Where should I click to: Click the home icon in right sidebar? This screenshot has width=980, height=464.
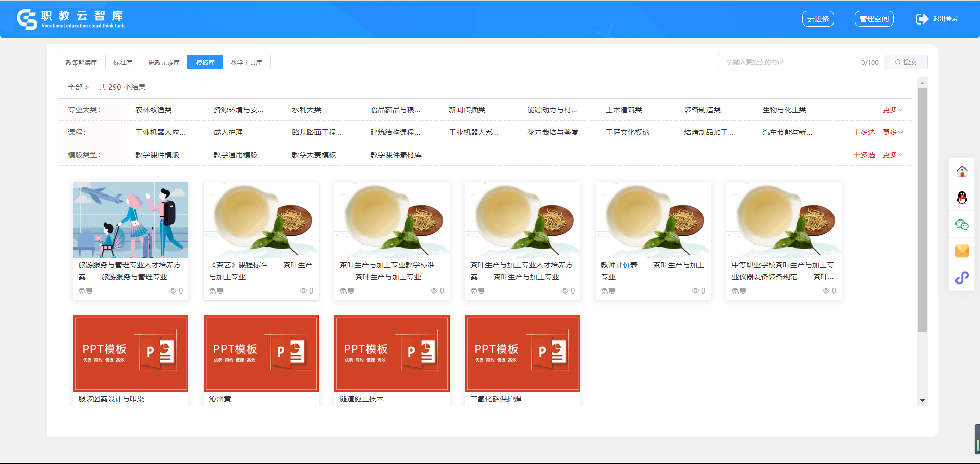962,172
